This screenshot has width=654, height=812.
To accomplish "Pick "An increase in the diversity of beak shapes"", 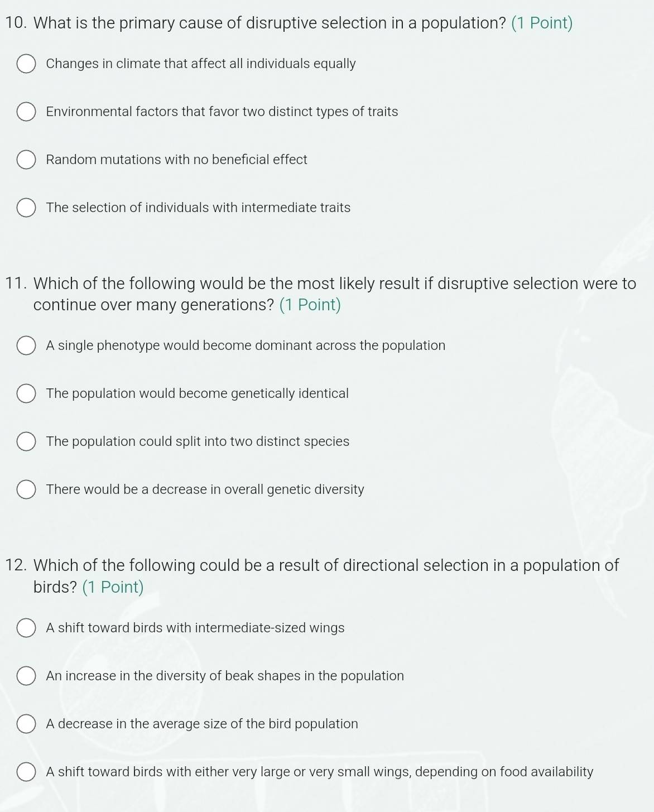I will pyautogui.click(x=26, y=676).
